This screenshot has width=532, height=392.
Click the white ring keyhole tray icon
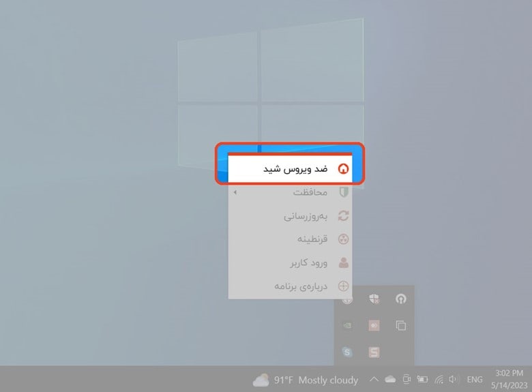(x=400, y=299)
